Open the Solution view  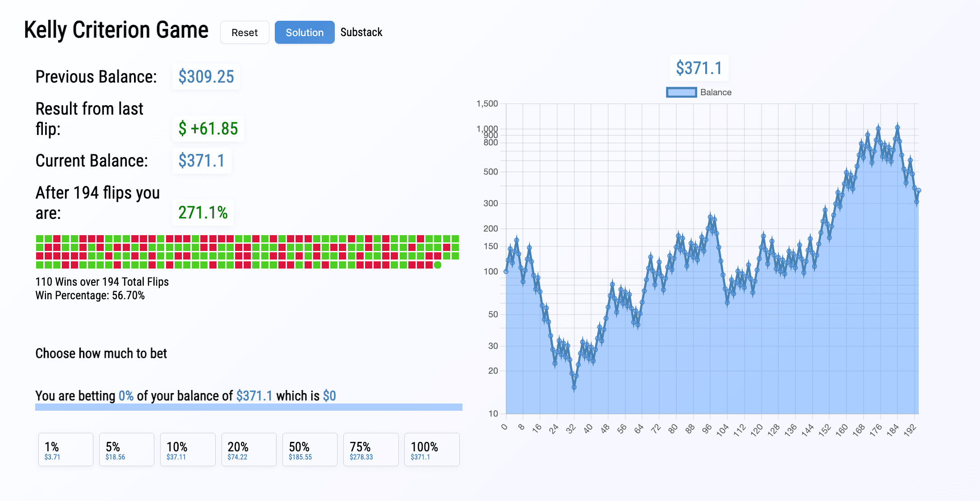pos(304,32)
